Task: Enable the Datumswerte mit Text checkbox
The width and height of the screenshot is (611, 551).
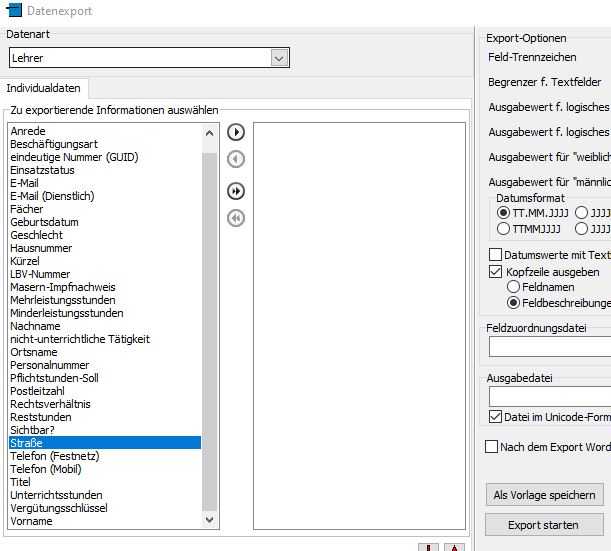Action: pos(495,255)
